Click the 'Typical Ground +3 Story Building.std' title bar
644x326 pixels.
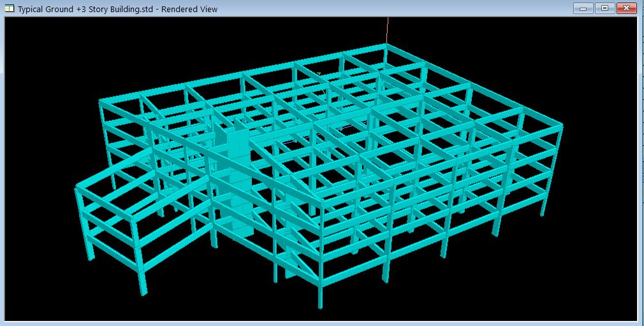[x=117, y=9]
